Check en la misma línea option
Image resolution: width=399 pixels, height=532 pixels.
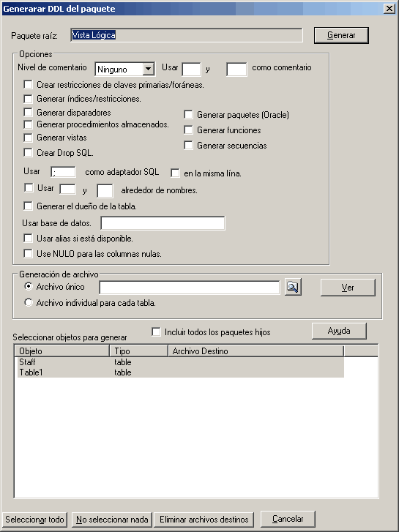[175, 173]
